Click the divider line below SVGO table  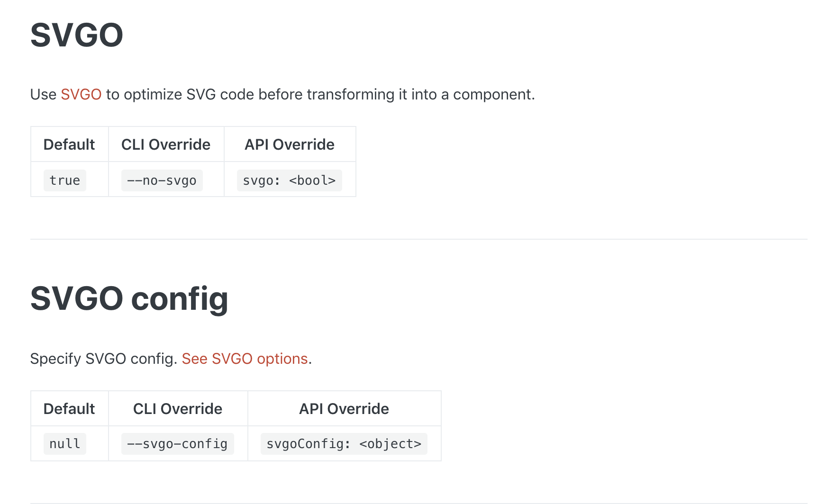419,239
